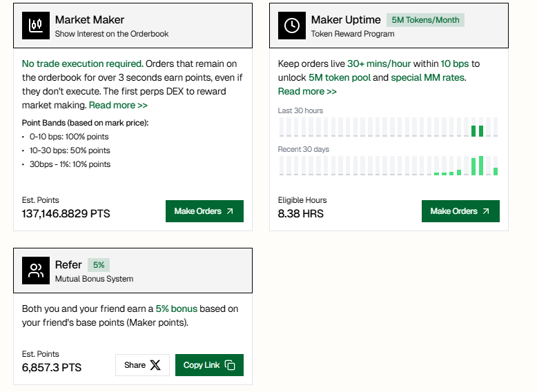Click '0-10 bps: 100% points' bullet

tap(69, 137)
